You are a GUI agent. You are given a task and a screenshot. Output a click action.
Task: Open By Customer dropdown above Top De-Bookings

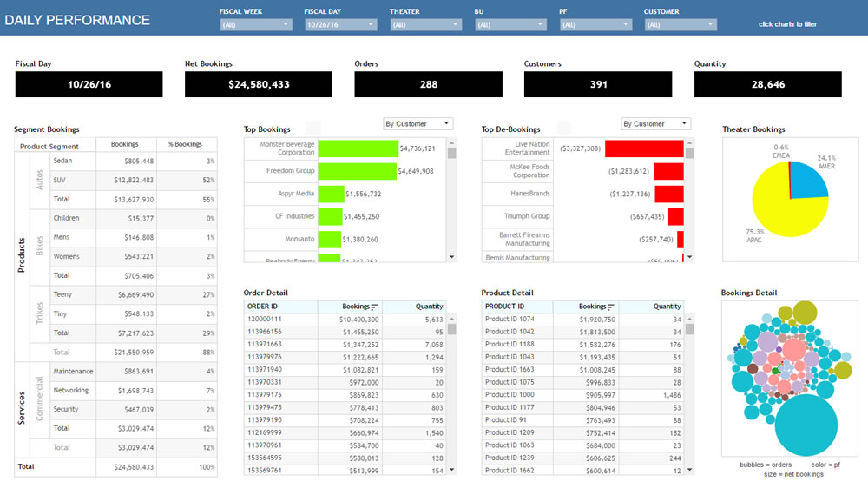[x=655, y=124]
